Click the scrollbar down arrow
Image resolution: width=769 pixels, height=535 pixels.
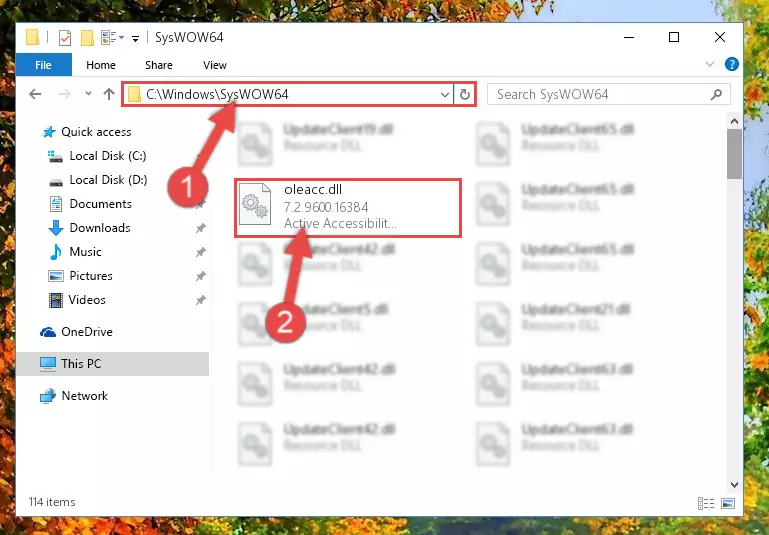point(734,484)
